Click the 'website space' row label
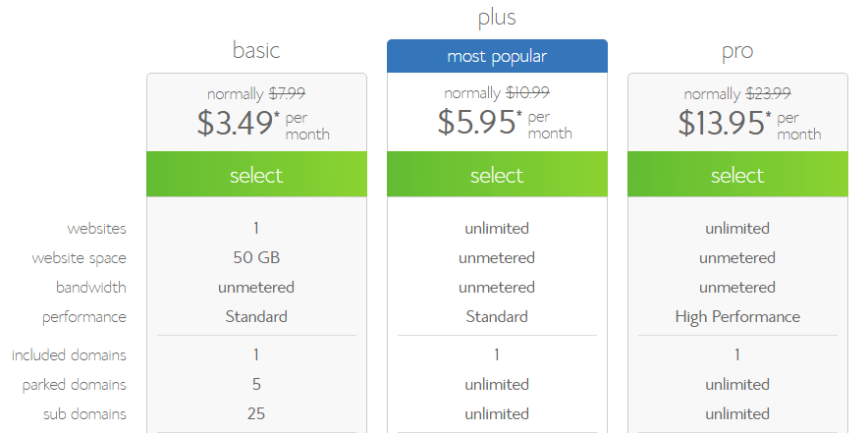 pos(80,258)
